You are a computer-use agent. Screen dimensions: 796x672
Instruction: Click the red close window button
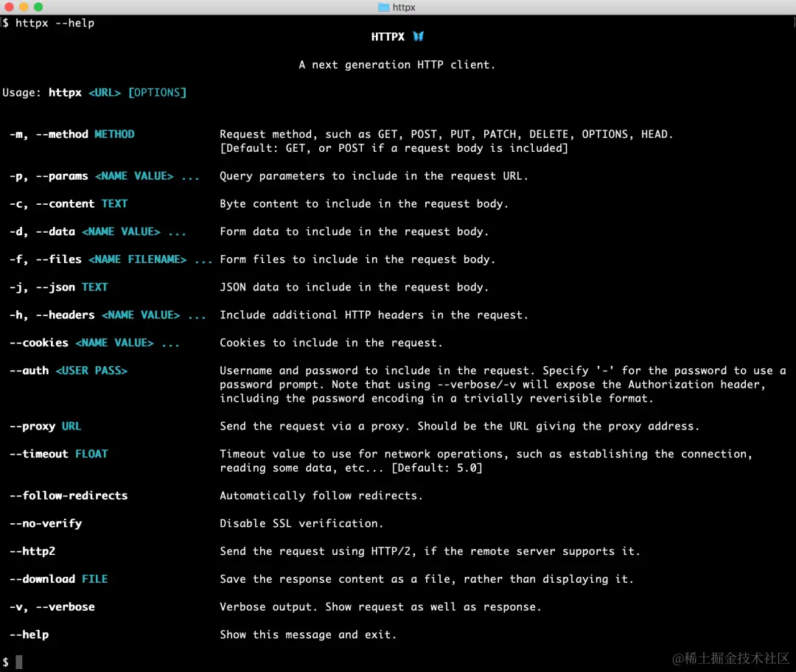(x=9, y=7)
